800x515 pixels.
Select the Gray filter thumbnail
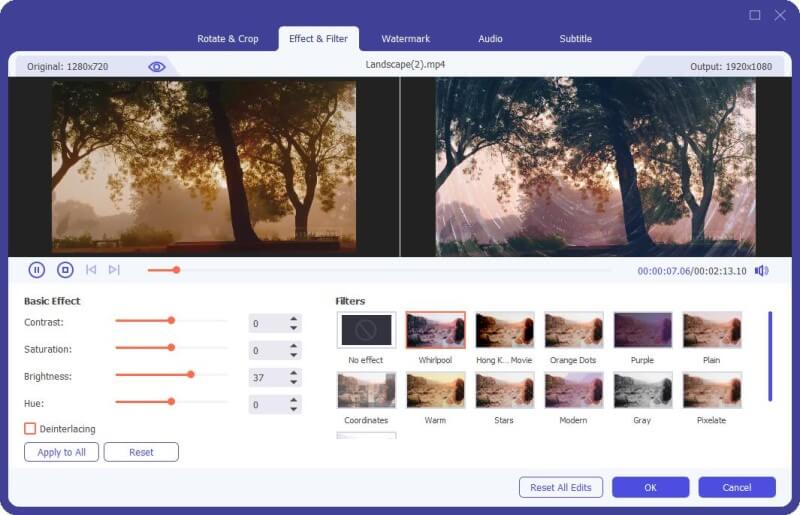(x=643, y=390)
